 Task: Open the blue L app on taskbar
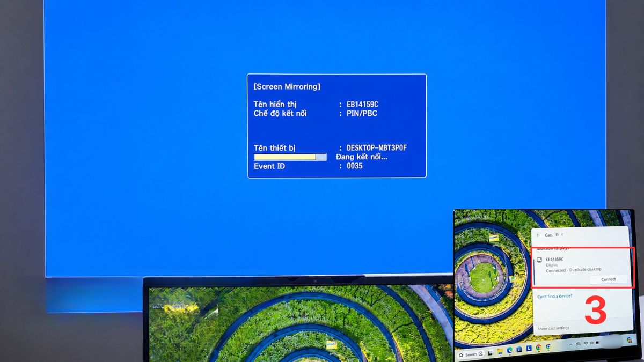coord(529,348)
